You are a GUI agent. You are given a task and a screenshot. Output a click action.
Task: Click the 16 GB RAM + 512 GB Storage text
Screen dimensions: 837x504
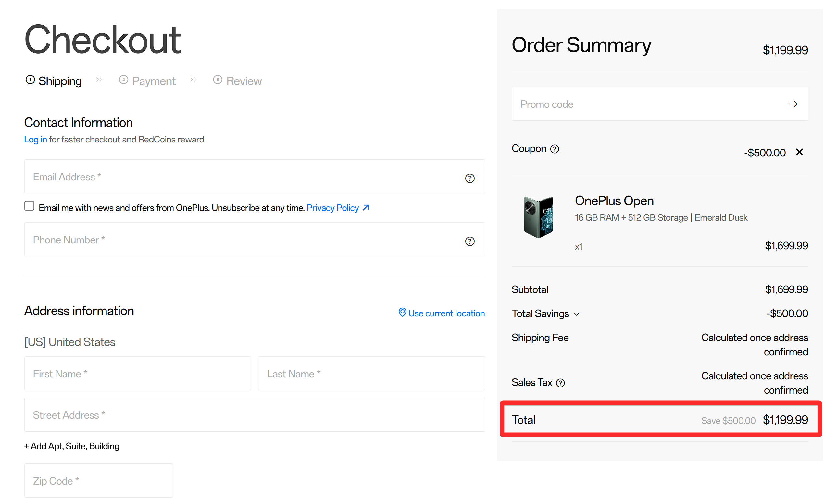click(631, 218)
